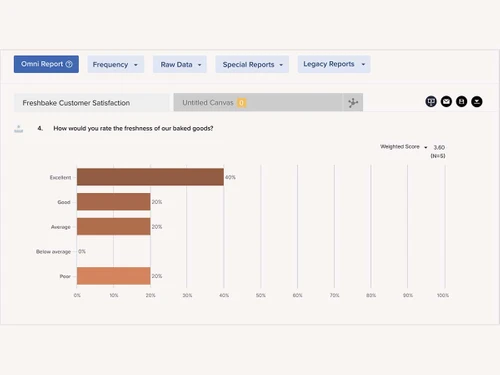Click the Average axis label
Screen dimensions: 500x375
(61, 227)
